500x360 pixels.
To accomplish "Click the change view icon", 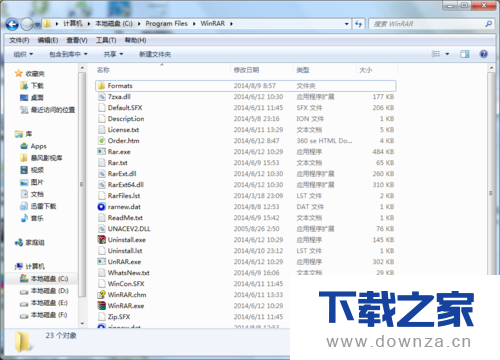I will [436, 54].
